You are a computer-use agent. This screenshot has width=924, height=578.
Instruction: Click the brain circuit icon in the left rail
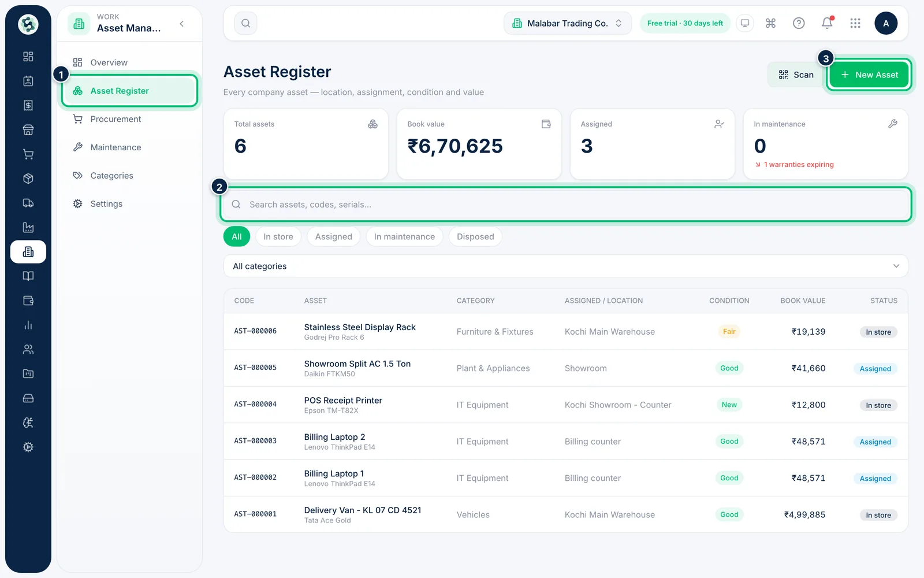28,423
